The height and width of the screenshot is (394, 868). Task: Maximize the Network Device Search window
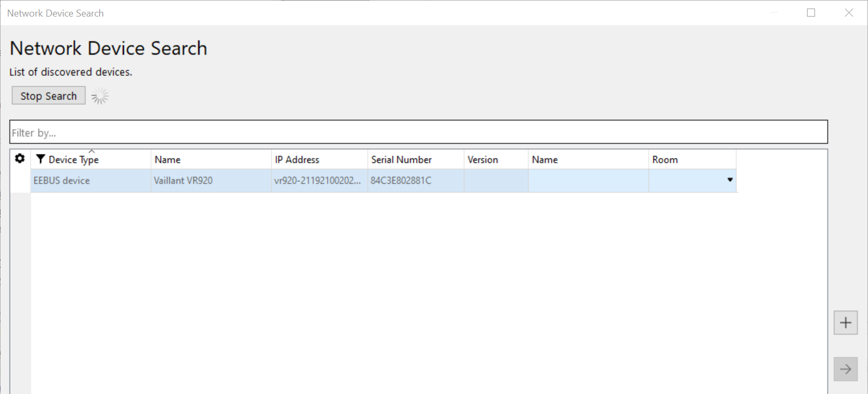click(811, 13)
